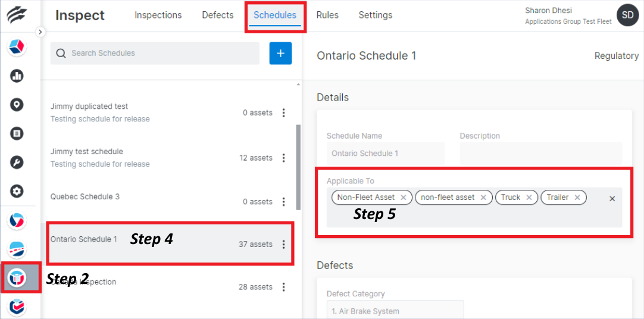Open the Inspect app icon highlighted in sidebar
This screenshot has width=644, height=319.
point(17,277)
